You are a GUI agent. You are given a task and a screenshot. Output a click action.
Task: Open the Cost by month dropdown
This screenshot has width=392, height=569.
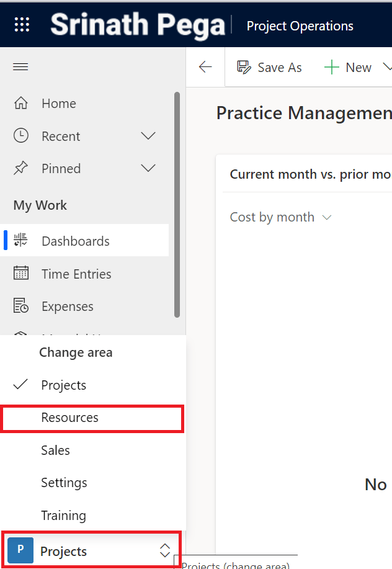click(x=280, y=217)
